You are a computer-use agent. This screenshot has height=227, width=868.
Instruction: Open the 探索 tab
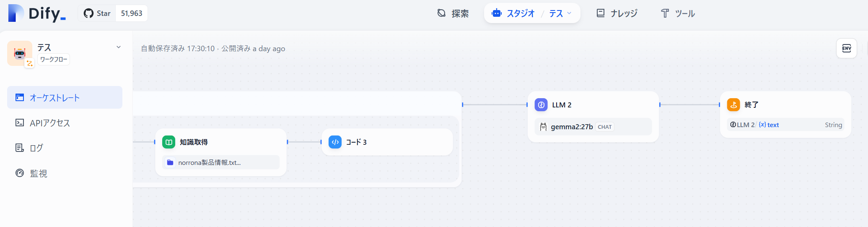pos(453,13)
